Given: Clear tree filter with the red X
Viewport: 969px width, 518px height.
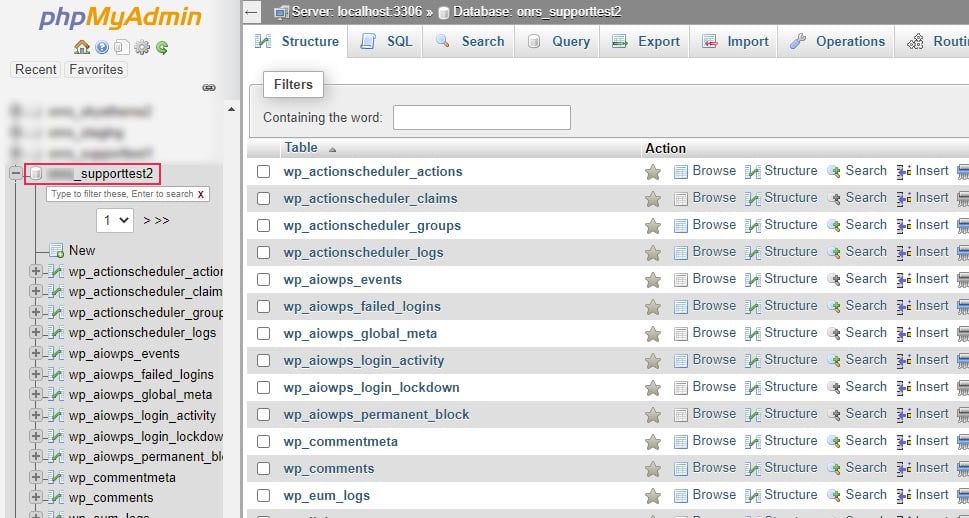Looking at the screenshot, I should point(200,194).
